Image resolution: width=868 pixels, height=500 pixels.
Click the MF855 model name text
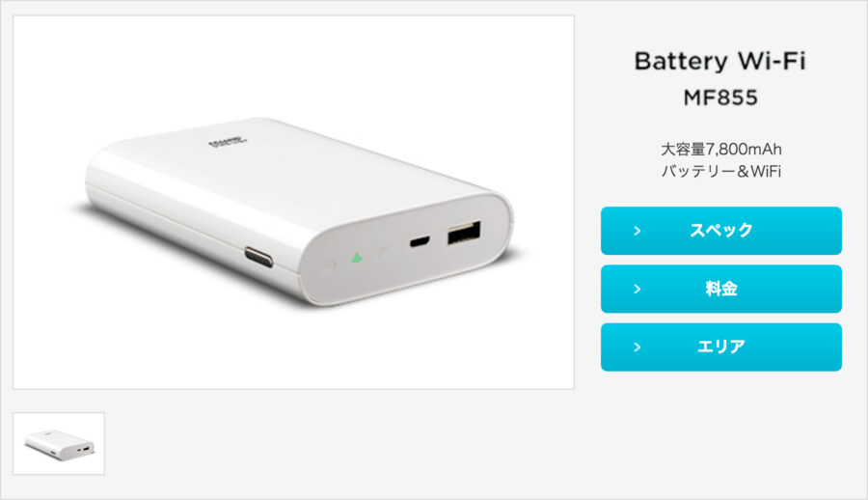(720, 97)
